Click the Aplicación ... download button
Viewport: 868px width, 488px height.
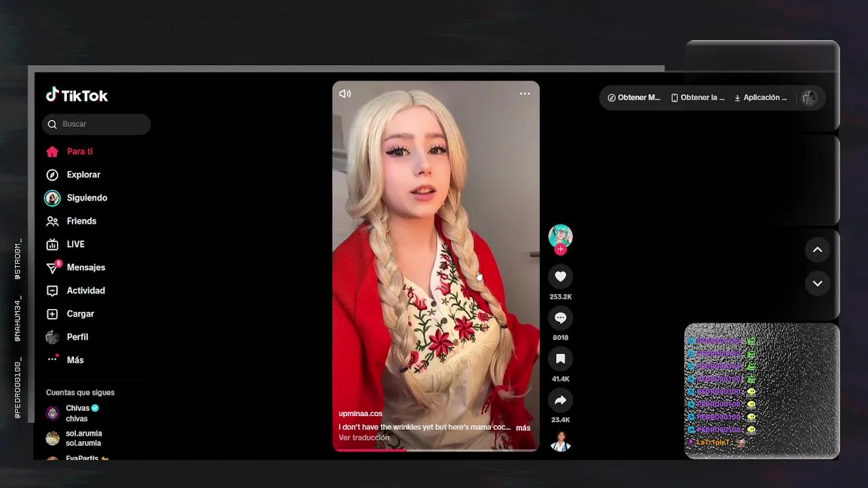(761, 98)
